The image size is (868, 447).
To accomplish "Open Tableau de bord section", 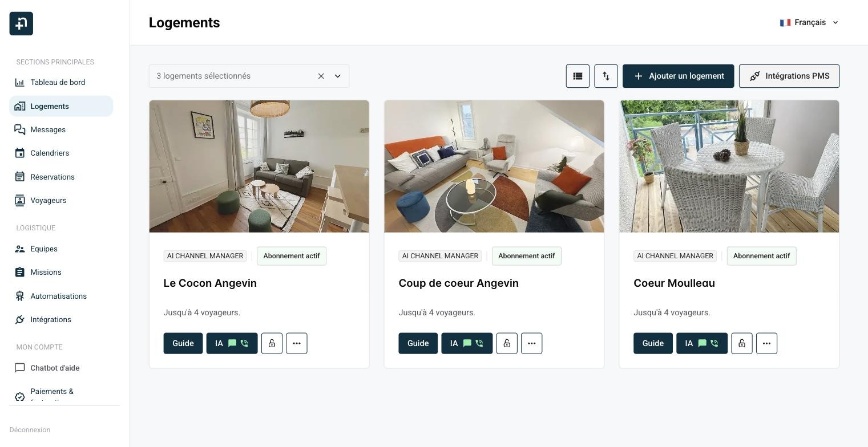I will click(x=61, y=83).
